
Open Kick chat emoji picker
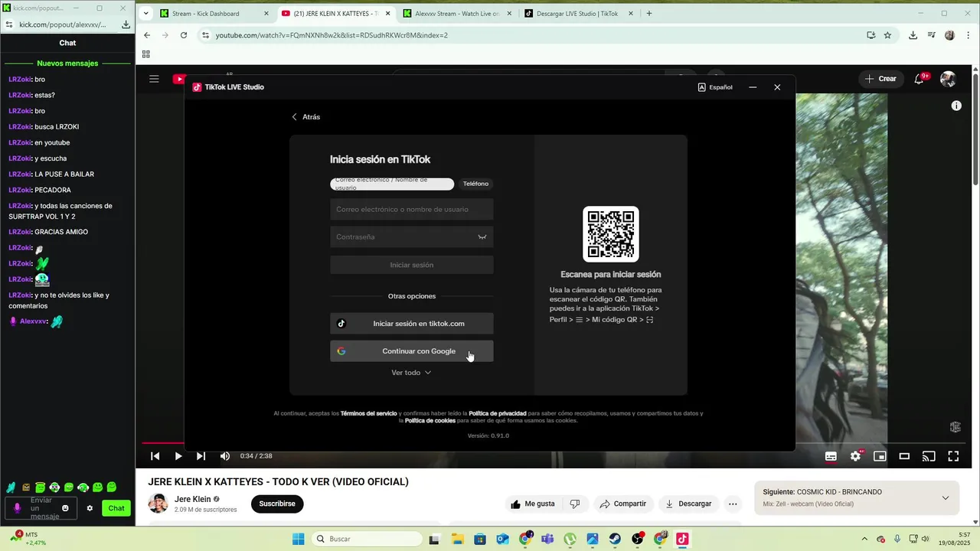(65, 508)
